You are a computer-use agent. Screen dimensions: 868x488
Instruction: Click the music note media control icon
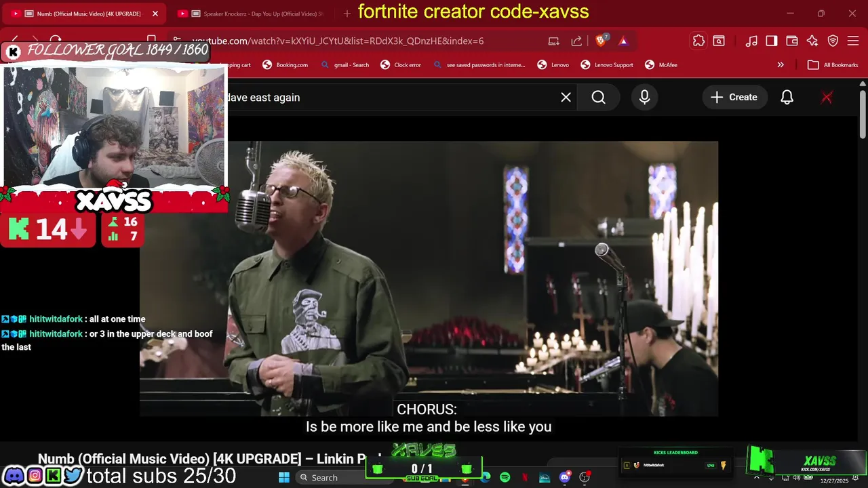(x=751, y=41)
